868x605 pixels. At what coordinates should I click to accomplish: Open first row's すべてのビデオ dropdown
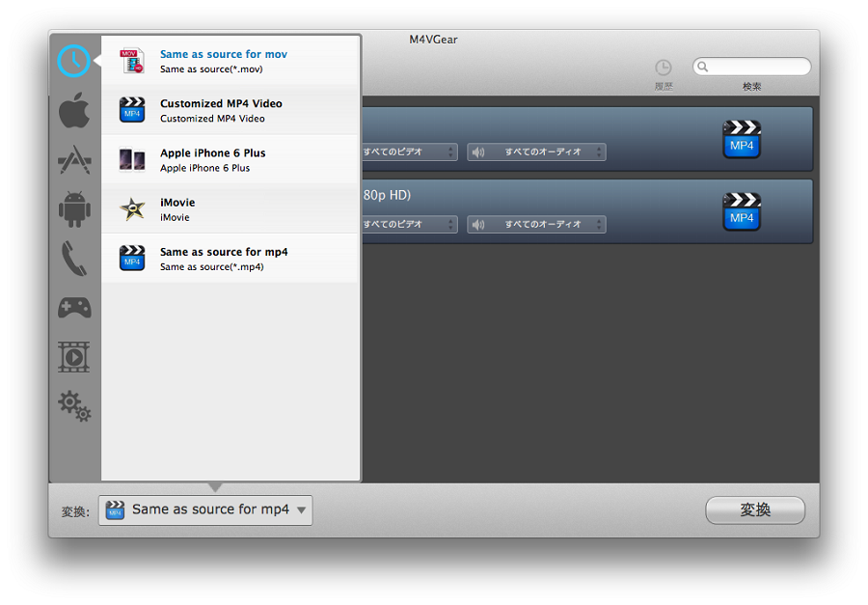[x=410, y=151]
